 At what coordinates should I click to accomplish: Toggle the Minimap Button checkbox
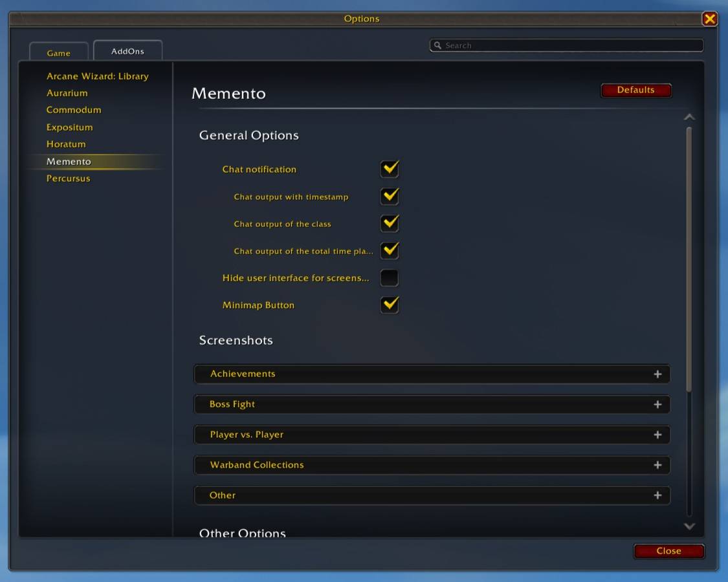pos(390,305)
